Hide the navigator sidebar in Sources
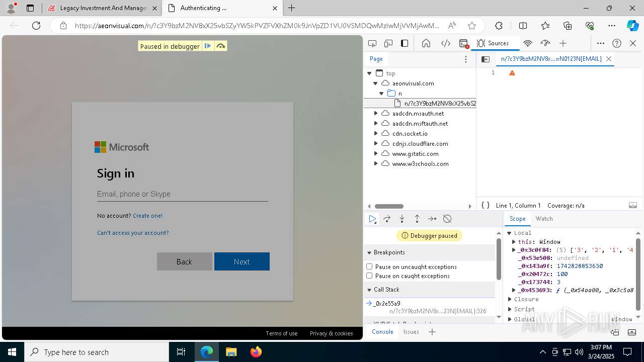Screen dimensions: 644x362 [x=486, y=59]
